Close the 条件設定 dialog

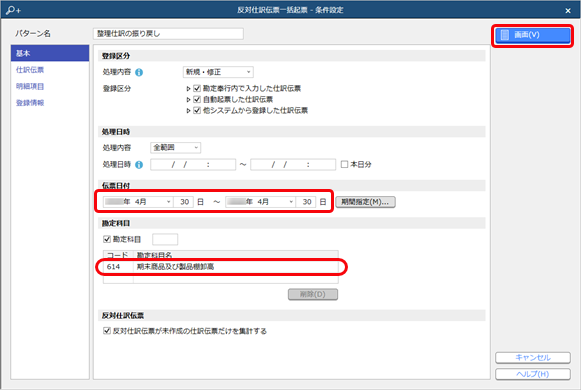coord(568,11)
